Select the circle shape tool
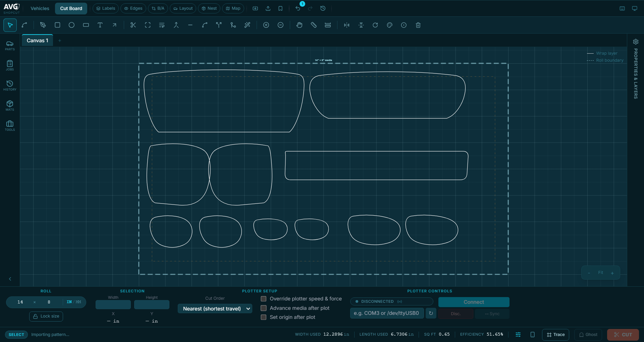Viewport: 644px width, 342px height. [71, 25]
